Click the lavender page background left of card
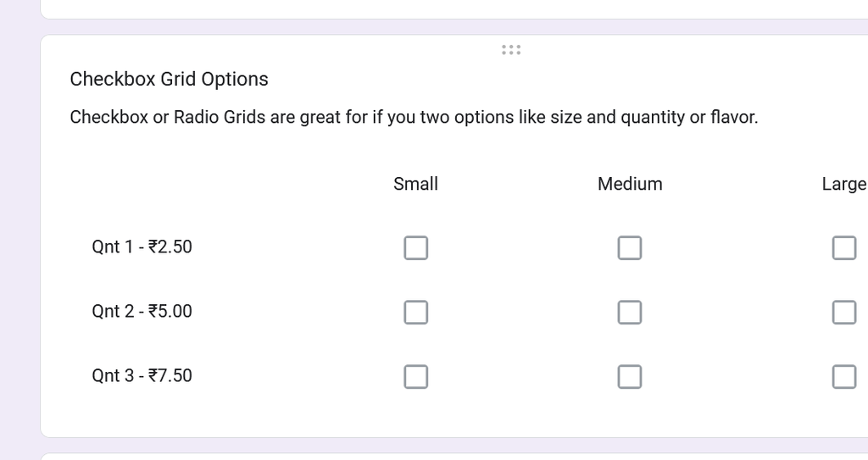 tap(19, 237)
